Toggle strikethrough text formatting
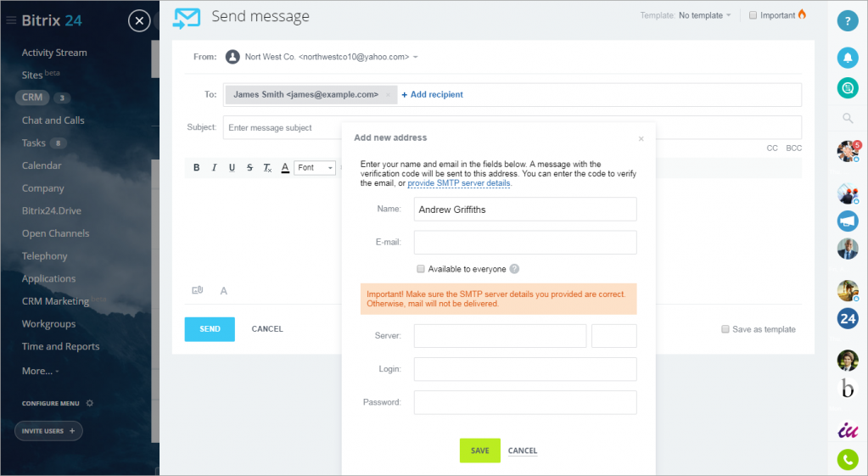This screenshot has width=868, height=476. (x=249, y=167)
